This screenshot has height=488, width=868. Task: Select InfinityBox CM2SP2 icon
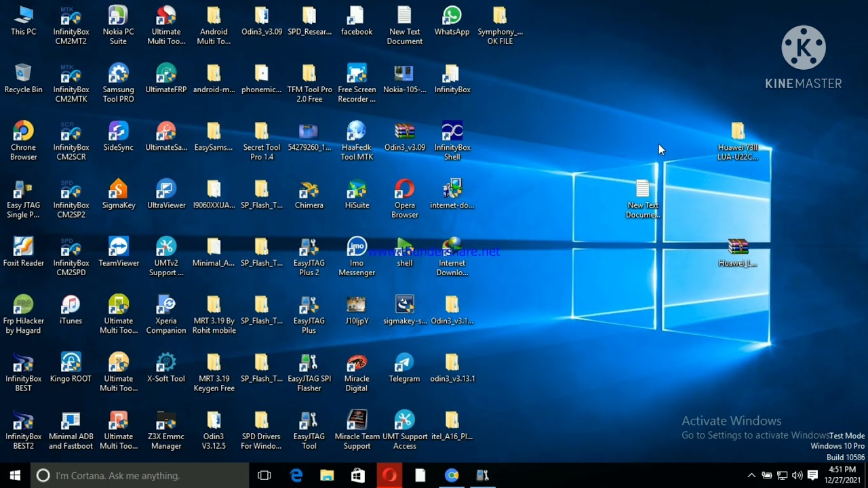71,199
